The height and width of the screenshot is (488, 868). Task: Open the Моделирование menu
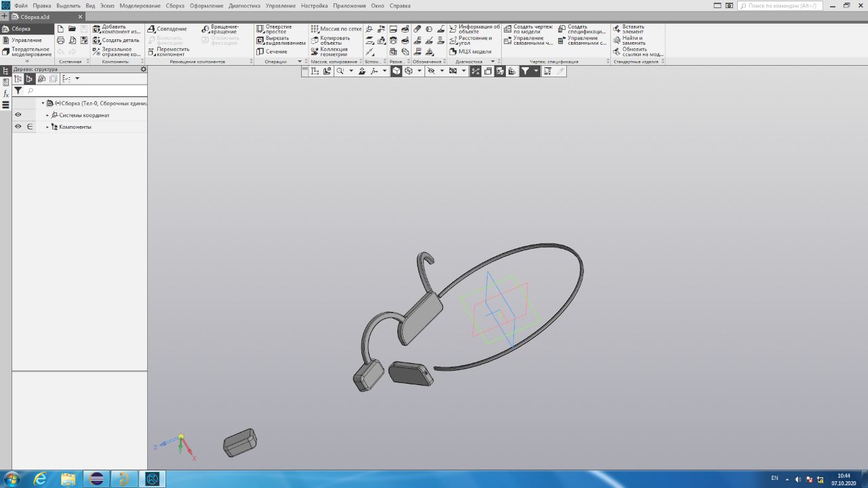140,5
